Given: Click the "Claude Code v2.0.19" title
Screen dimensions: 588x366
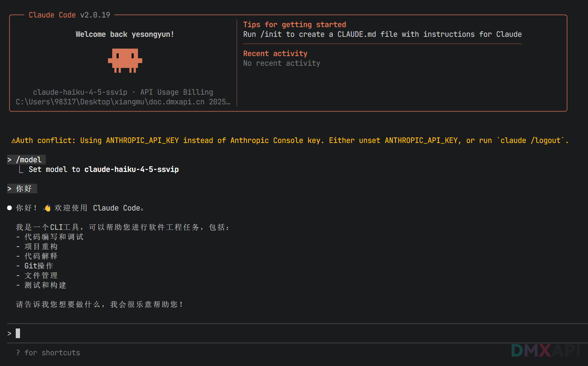Looking at the screenshot, I should (69, 15).
